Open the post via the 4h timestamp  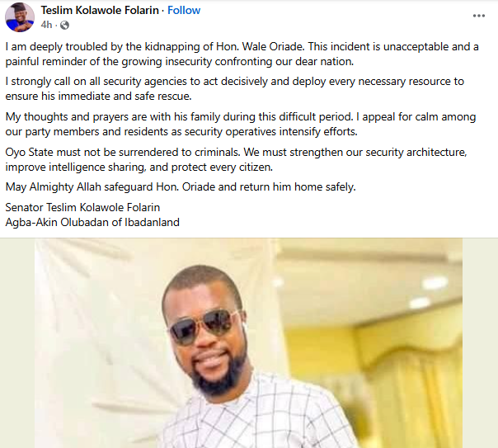point(45,25)
